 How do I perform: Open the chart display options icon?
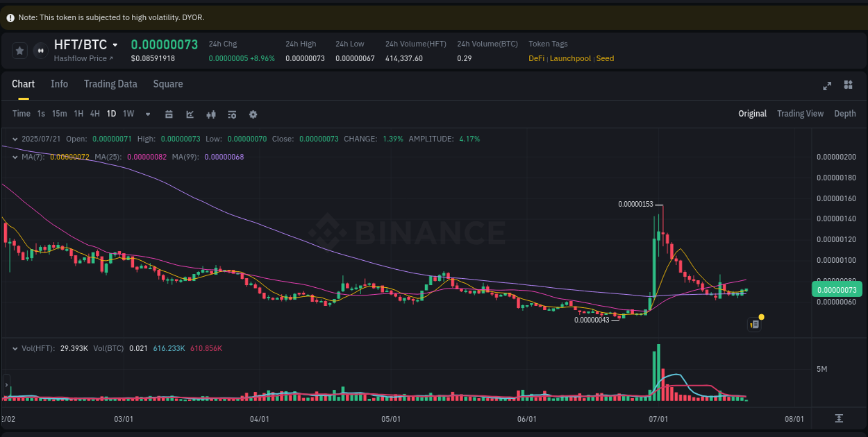[x=231, y=114]
